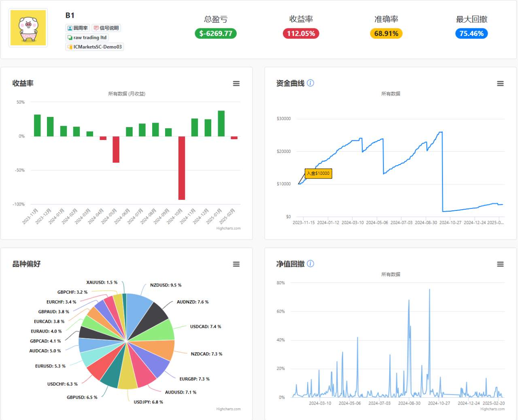This screenshot has height=420, width=518.
Task: Open the 收益率 chart hamburger menu
Action: (x=236, y=83)
